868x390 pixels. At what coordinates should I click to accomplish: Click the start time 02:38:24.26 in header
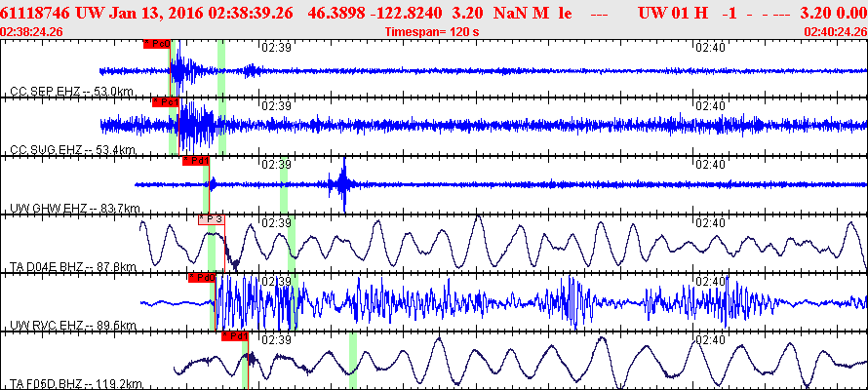pyautogui.click(x=32, y=31)
